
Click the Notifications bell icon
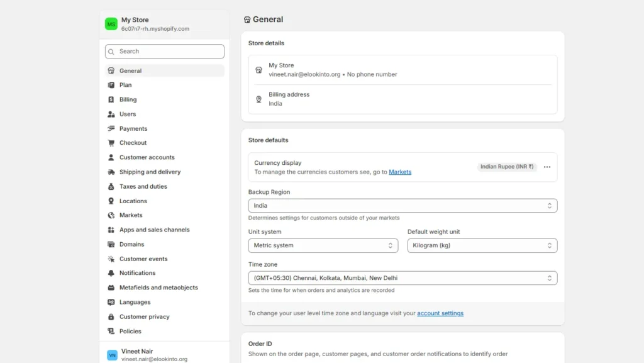point(111,273)
